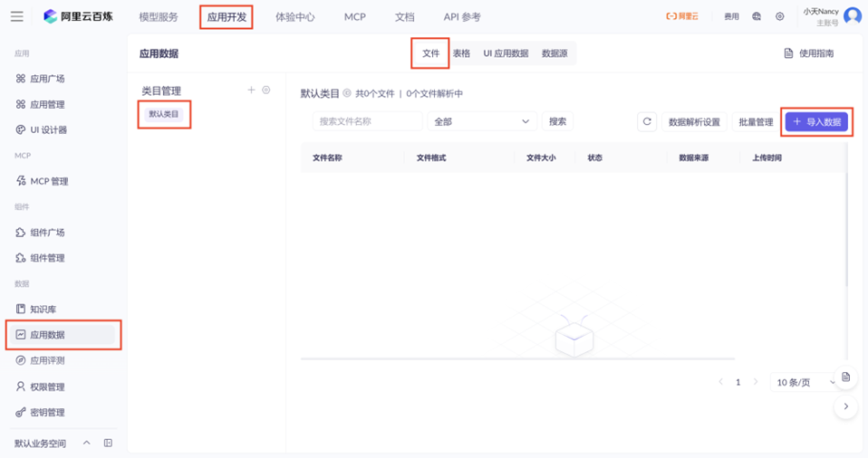Open the 使用指南 link
The image size is (868, 458).
(816, 53)
